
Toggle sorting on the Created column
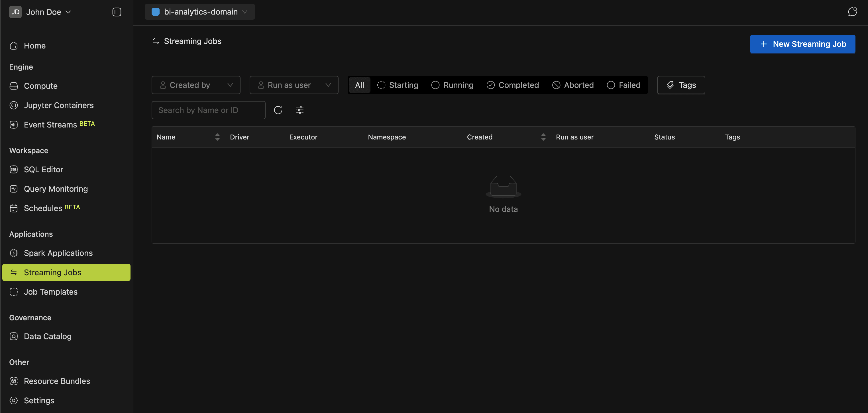point(543,137)
